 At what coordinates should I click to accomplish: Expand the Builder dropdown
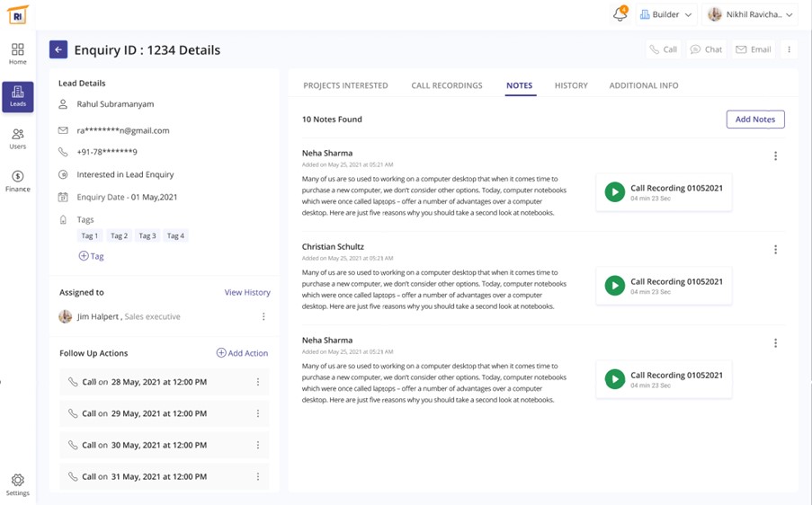665,14
